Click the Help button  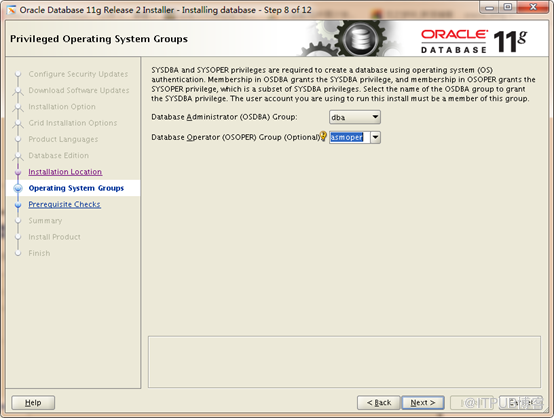33,403
